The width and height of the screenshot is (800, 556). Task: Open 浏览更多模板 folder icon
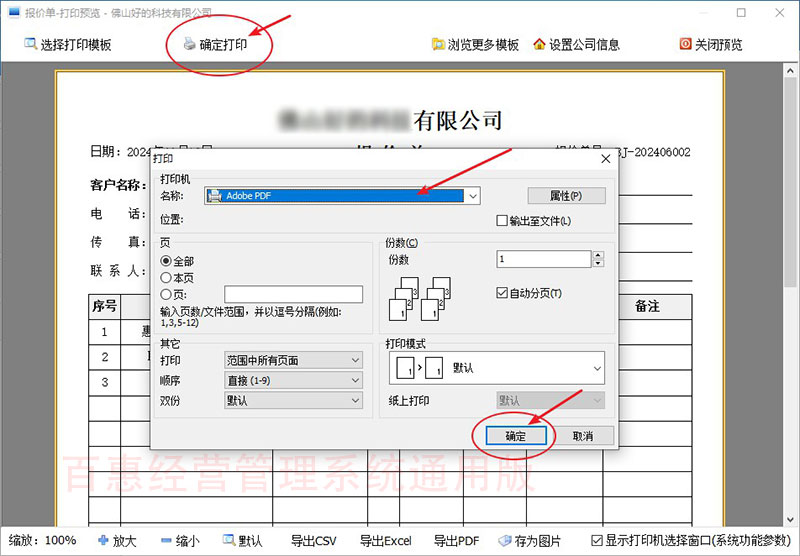438,44
